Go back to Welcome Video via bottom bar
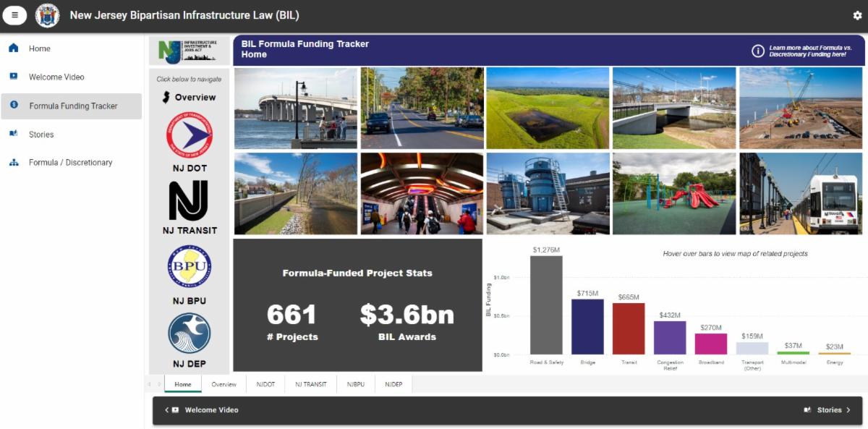Image resolution: width=868 pixels, height=429 pixels. [x=202, y=410]
